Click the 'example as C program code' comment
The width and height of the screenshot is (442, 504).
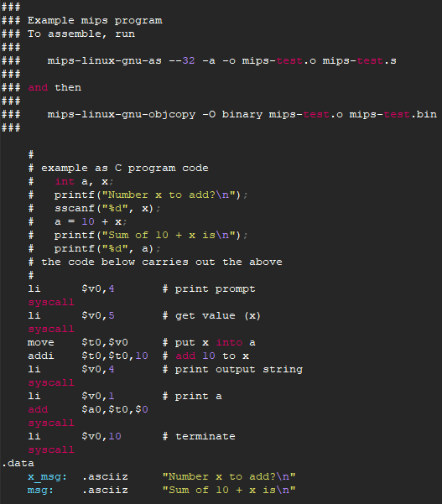118,168
